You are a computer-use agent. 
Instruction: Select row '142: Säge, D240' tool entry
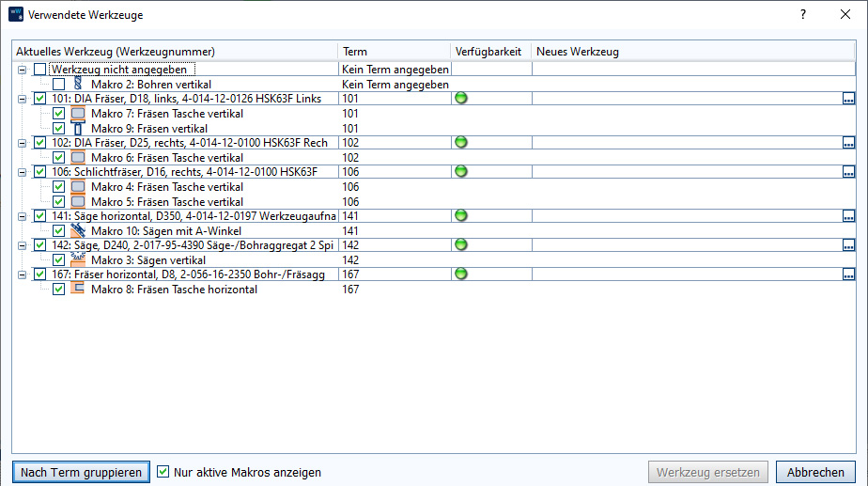tap(193, 245)
